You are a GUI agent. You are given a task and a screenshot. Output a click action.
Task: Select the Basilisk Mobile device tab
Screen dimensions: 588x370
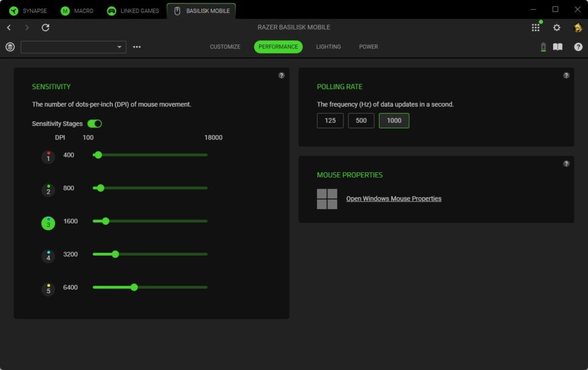[x=202, y=11]
